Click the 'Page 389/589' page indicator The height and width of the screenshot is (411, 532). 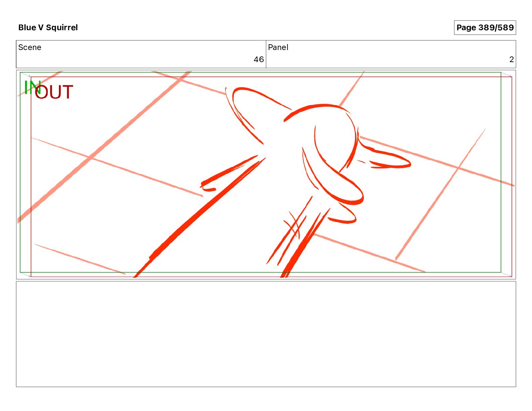pos(485,28)
